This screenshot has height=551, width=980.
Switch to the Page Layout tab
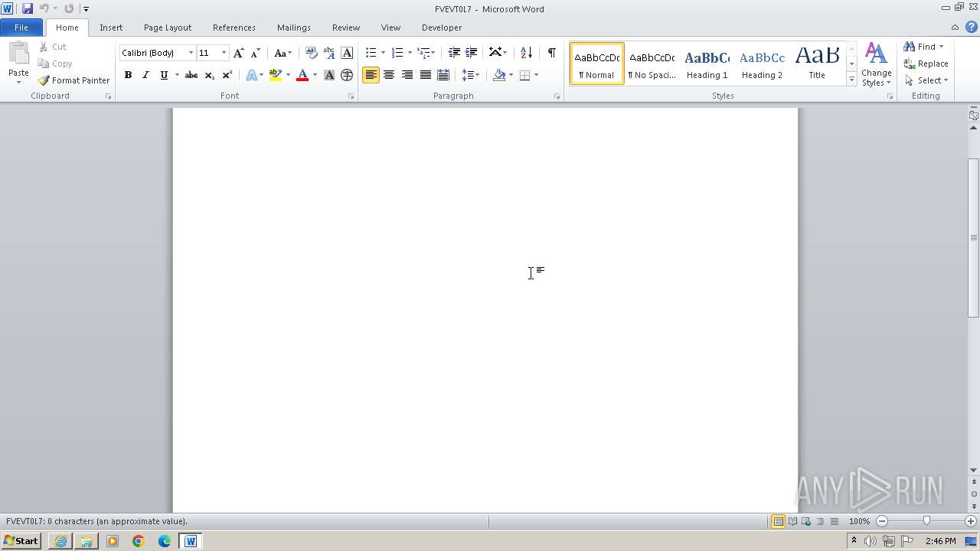pos(168,28)
